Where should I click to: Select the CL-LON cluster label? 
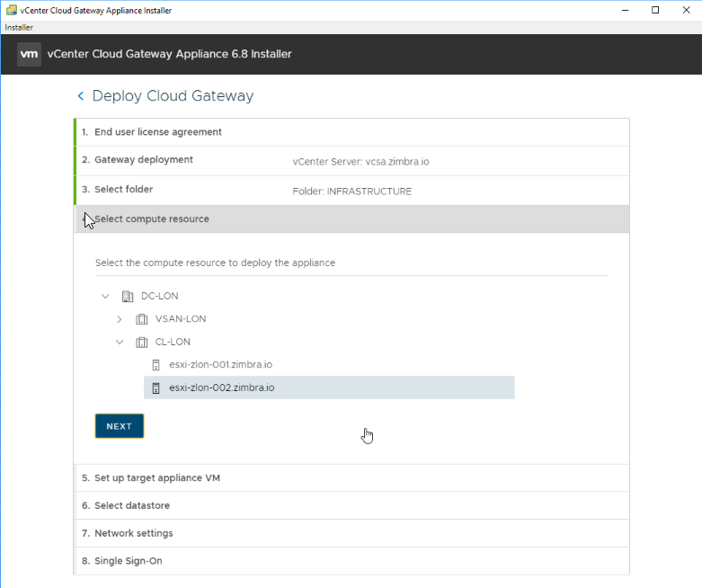tap(173, 342)
